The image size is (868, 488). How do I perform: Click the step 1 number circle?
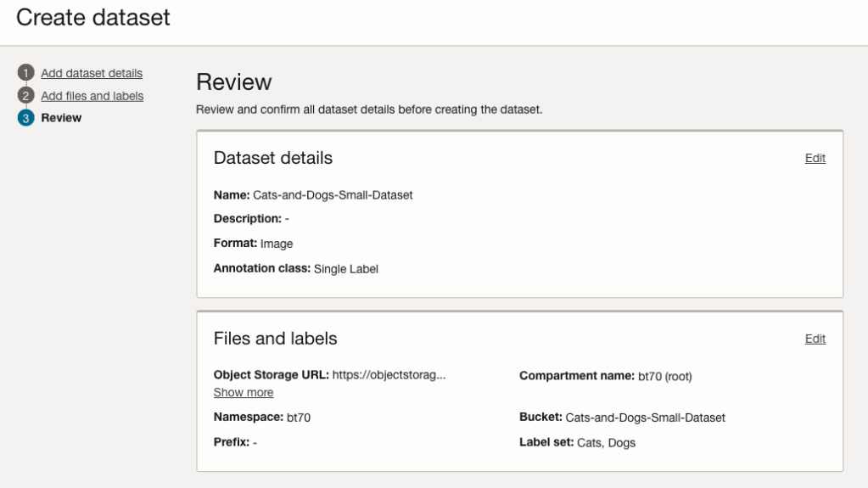click(25, 73)
